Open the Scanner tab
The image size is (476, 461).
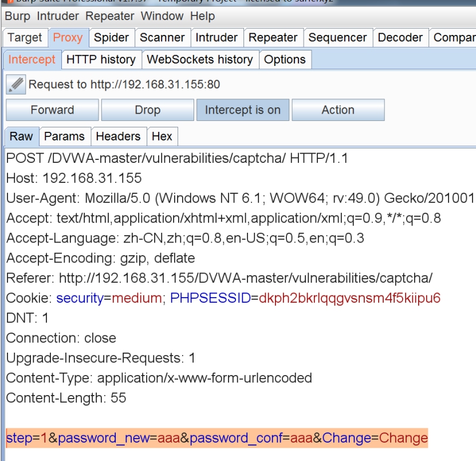coord(162,38)
